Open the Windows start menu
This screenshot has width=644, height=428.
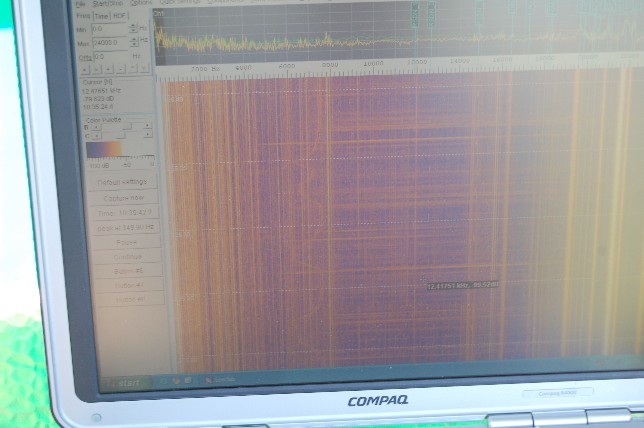point(125,383)
